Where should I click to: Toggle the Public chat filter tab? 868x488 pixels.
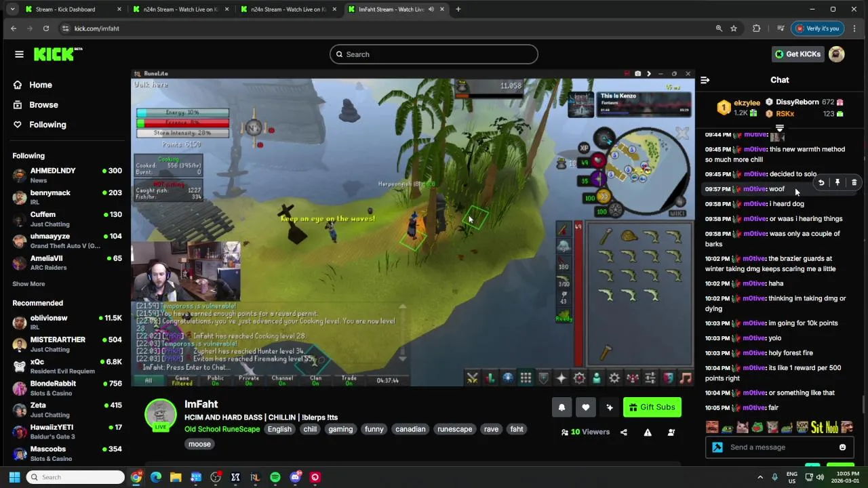(216, 380)
